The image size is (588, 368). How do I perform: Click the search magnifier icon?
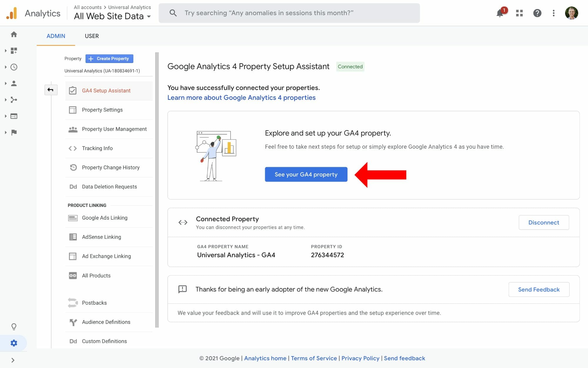(173, 13)
